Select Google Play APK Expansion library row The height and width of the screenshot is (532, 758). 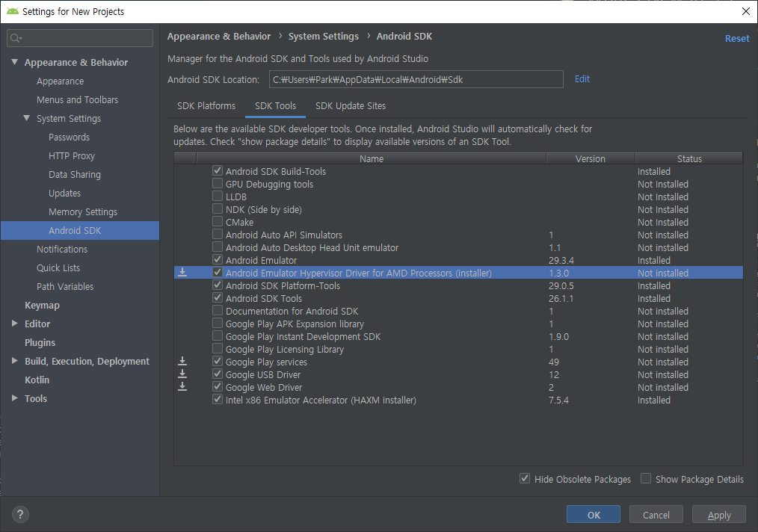(458, 324)
